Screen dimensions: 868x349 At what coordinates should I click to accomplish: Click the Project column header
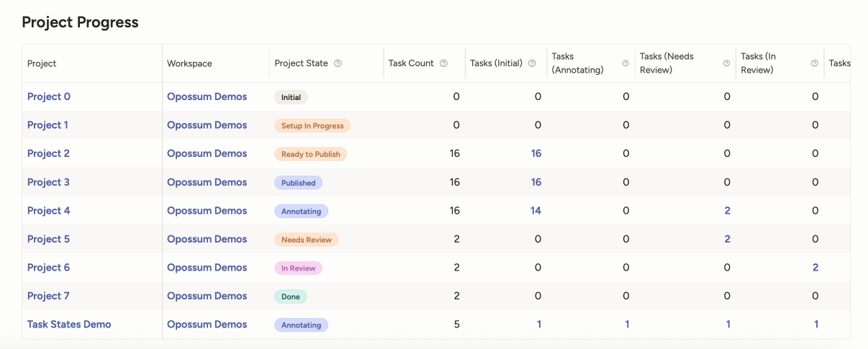point(42,63)
